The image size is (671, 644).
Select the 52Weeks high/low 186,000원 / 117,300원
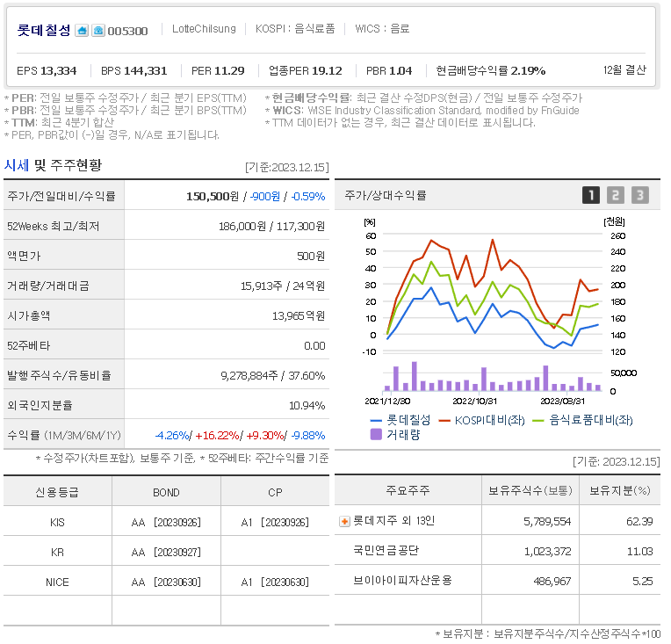[x=271, y=226]
